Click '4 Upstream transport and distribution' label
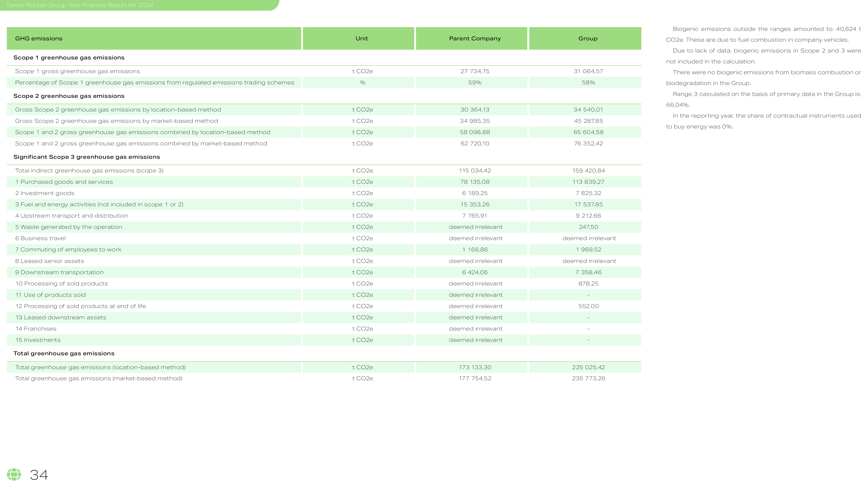 coord(72,216)
